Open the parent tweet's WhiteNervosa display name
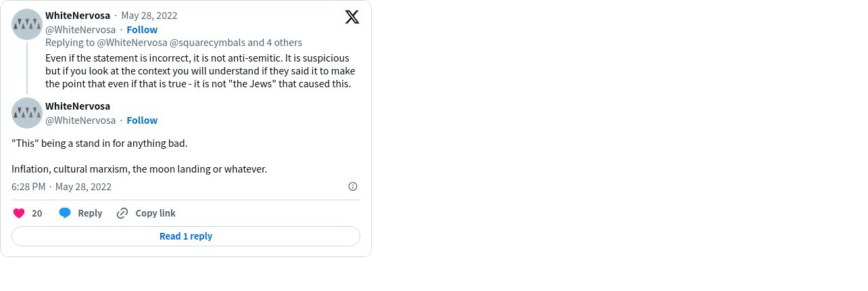Screen dimensions: 868x291 coord(78,16)
